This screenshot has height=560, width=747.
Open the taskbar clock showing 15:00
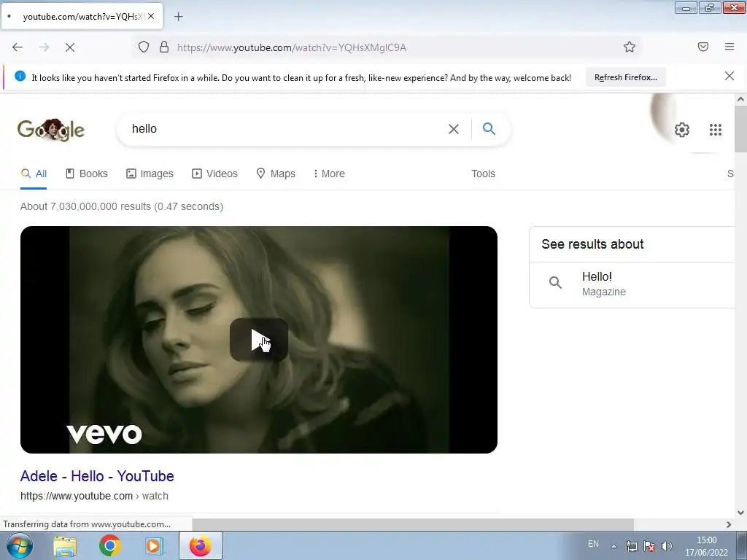click(706, 546)
